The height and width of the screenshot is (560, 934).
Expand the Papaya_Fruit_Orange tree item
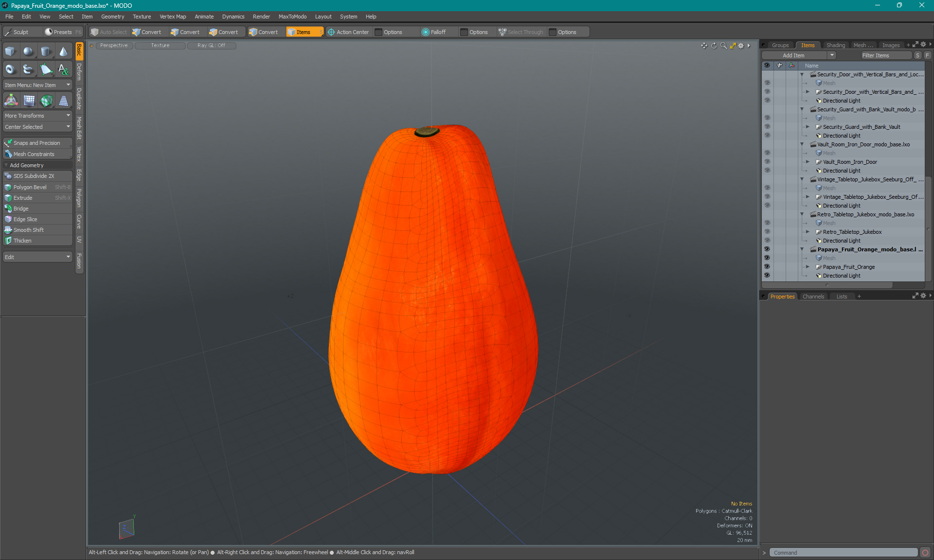(x=808, y=267)
